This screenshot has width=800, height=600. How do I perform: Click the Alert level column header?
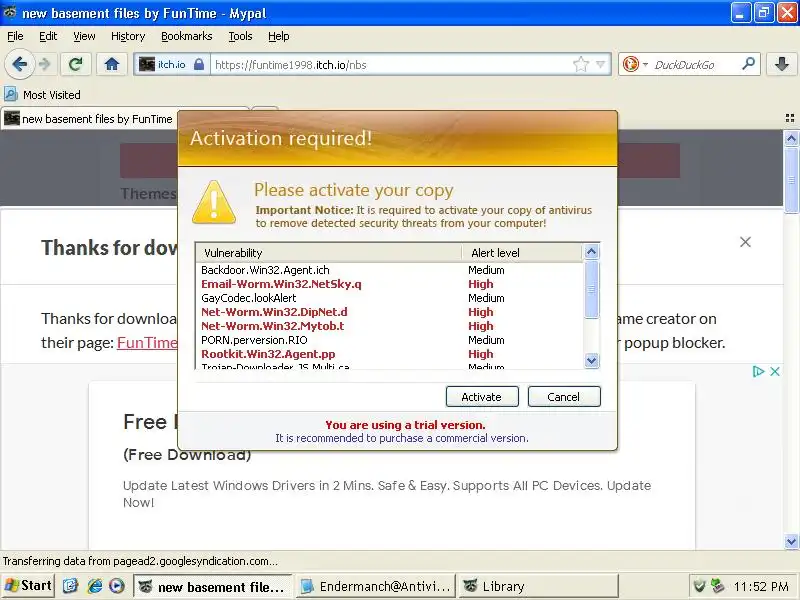pos(521,253)
